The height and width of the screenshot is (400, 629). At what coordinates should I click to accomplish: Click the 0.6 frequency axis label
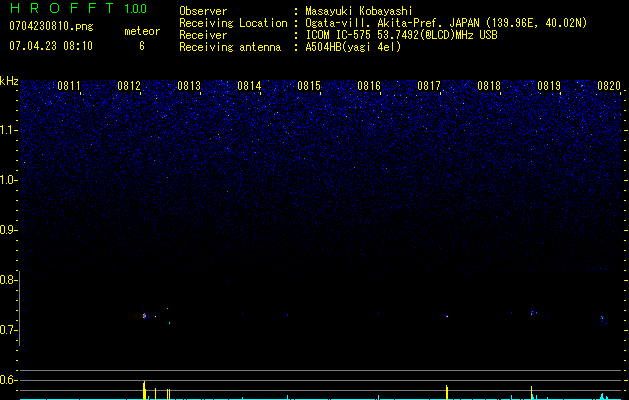tap(8, 380)
